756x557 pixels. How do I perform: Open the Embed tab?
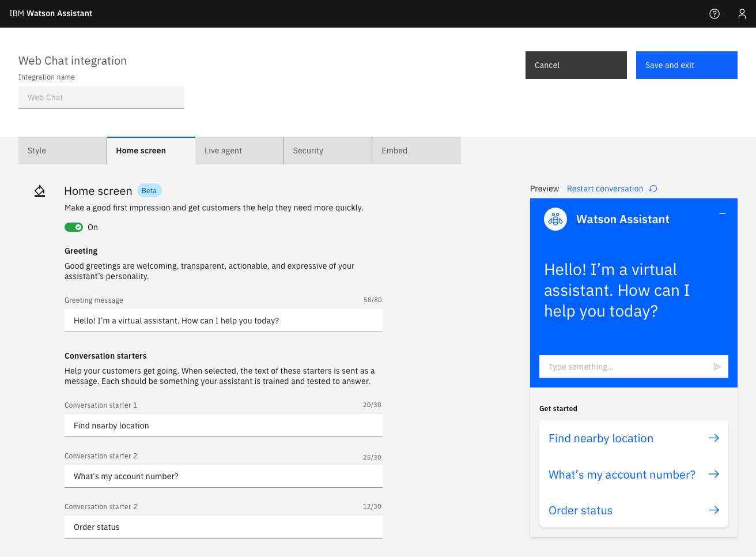417,150
